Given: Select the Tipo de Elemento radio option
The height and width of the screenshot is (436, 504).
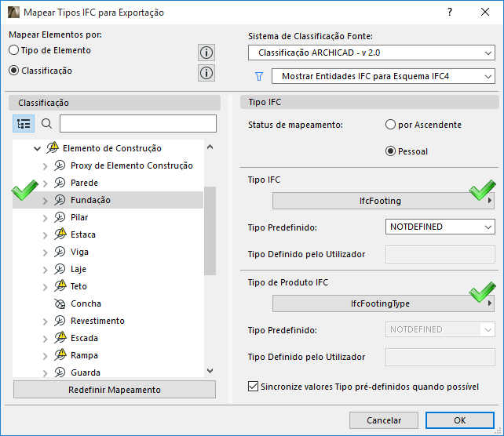Looking at the screenshot, I should [14, 50].
